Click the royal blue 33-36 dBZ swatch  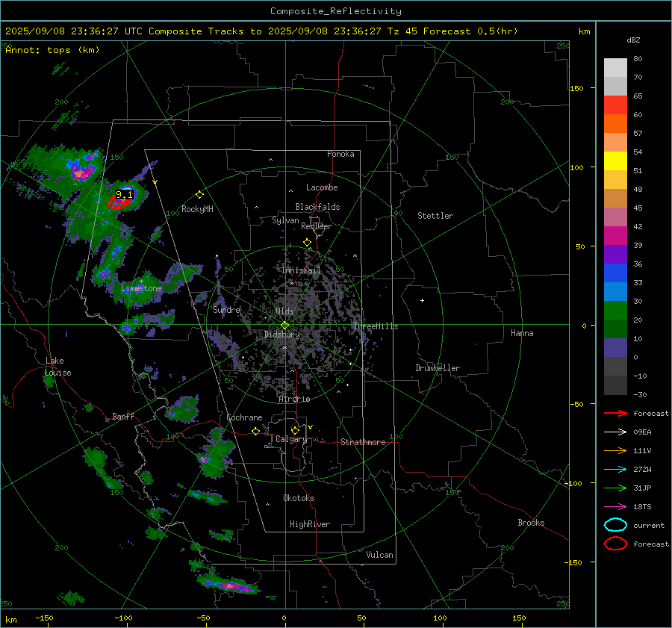click(x=615, y=273)
